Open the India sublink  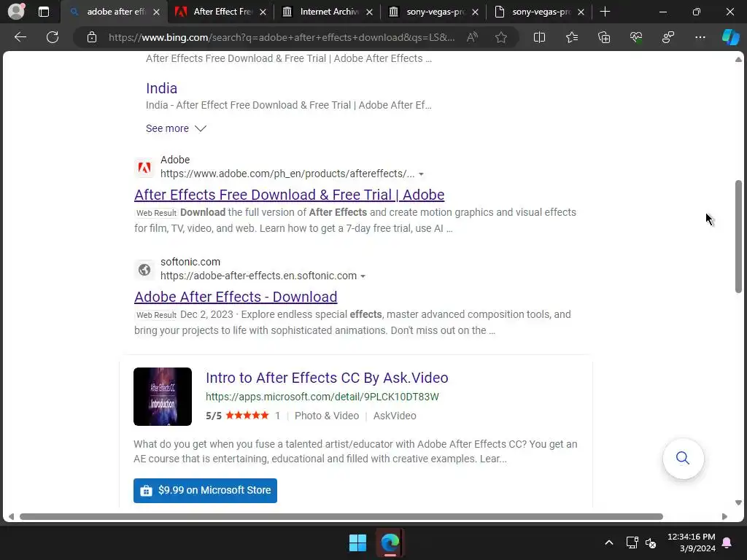click(x=161, y=88)
